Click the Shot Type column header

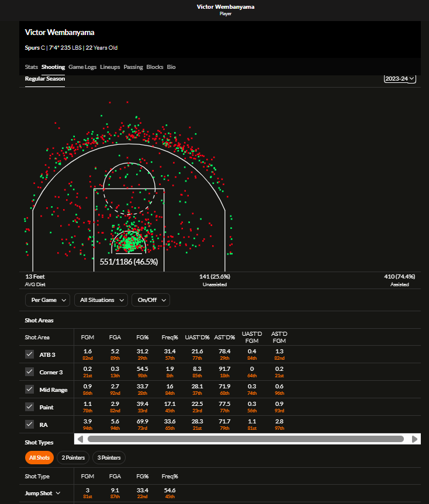click(x=37, y=477)
